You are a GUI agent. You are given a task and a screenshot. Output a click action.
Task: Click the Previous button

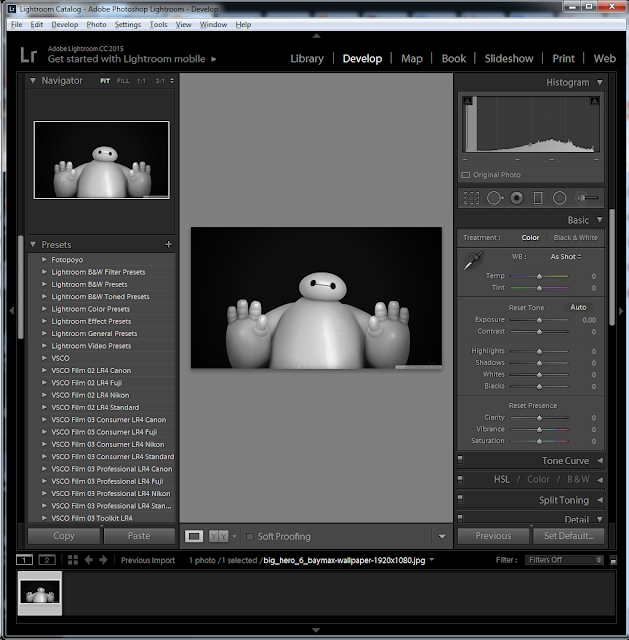tap(493, 536)
